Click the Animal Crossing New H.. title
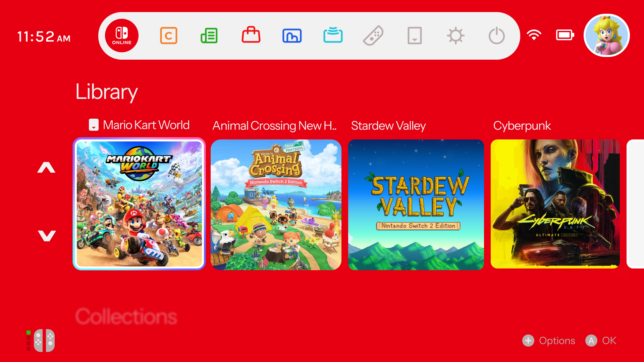The width and height of the screenshot is (644, 362). 274,126
